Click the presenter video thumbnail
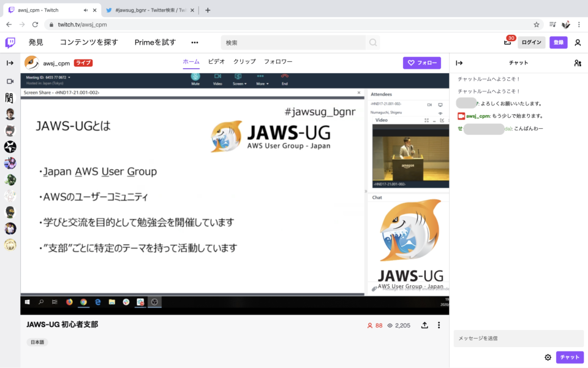The height and width of the screenshot is (368, 588). point(410,156)
